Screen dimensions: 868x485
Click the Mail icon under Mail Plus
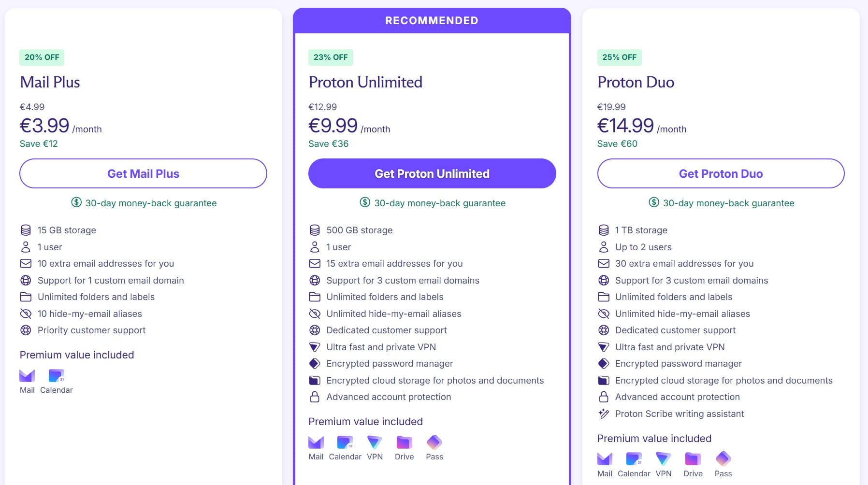[x=27, y=375]
